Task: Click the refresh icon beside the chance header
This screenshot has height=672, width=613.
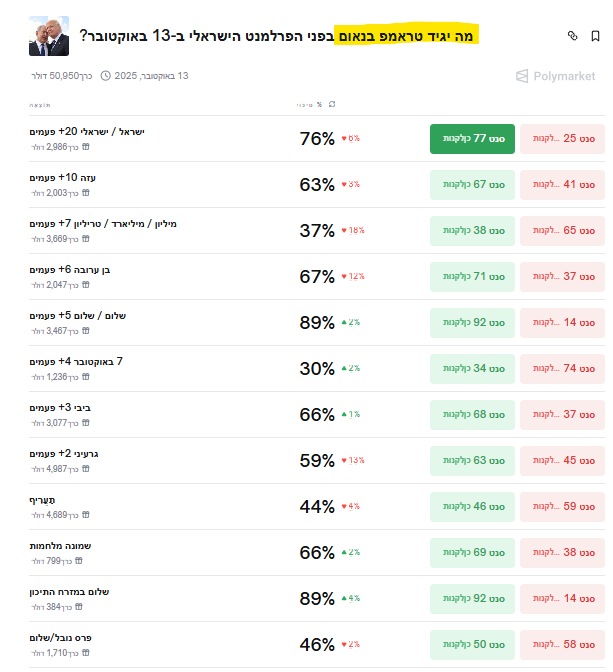Action: [x=332, y=105]
